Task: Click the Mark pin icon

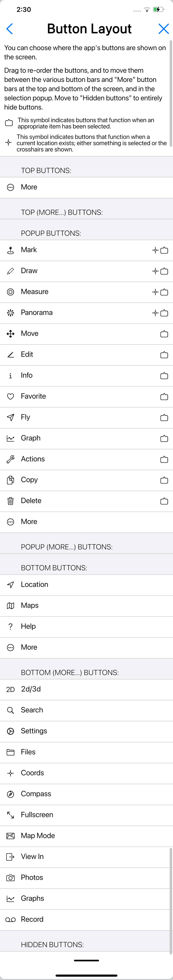Action: point(11,250)
